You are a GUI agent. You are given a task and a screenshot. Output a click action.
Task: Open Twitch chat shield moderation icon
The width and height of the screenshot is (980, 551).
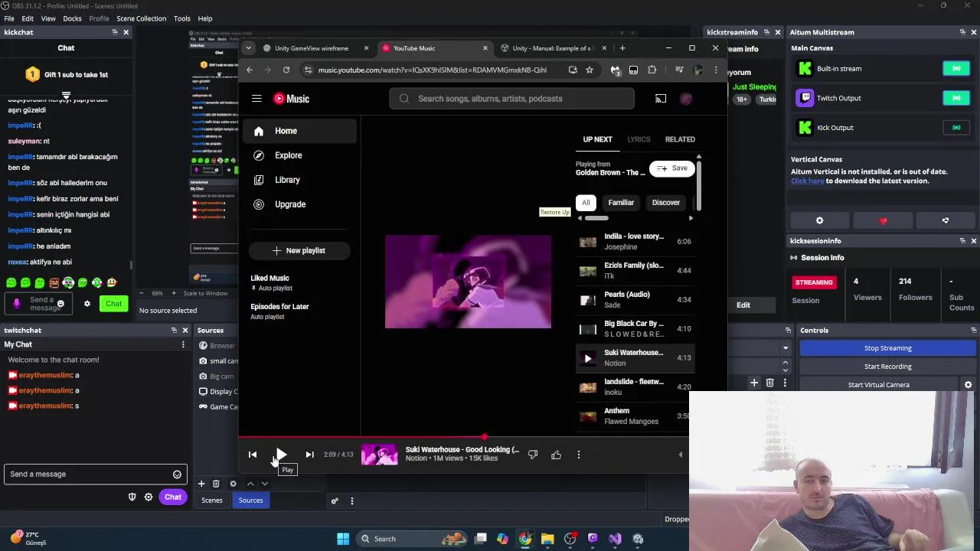tap(132, 497)
